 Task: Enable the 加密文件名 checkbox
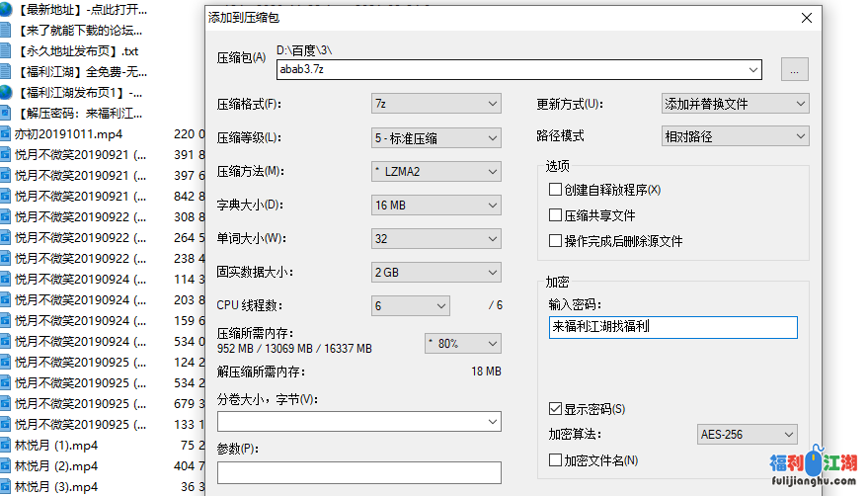coord(555,460)
